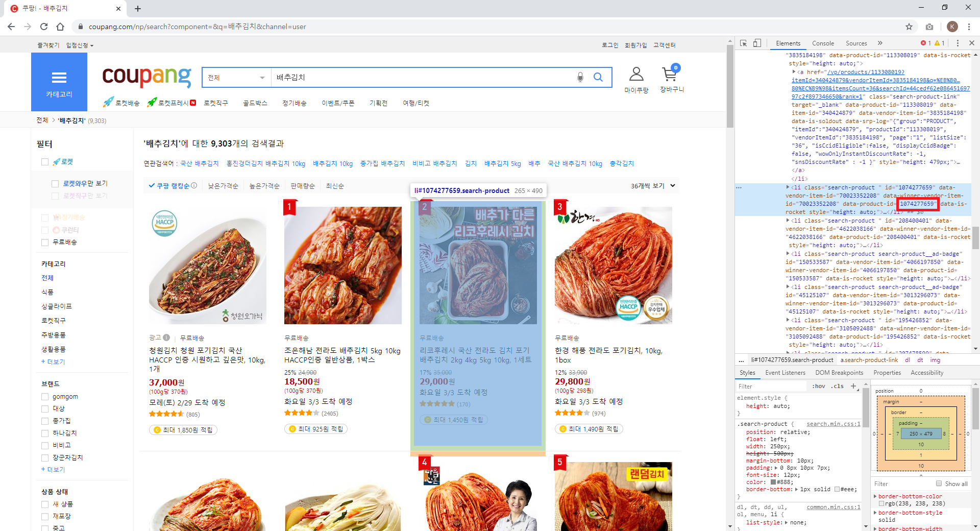
Task: Click the 배추김치 search input field
Action: 422,78
